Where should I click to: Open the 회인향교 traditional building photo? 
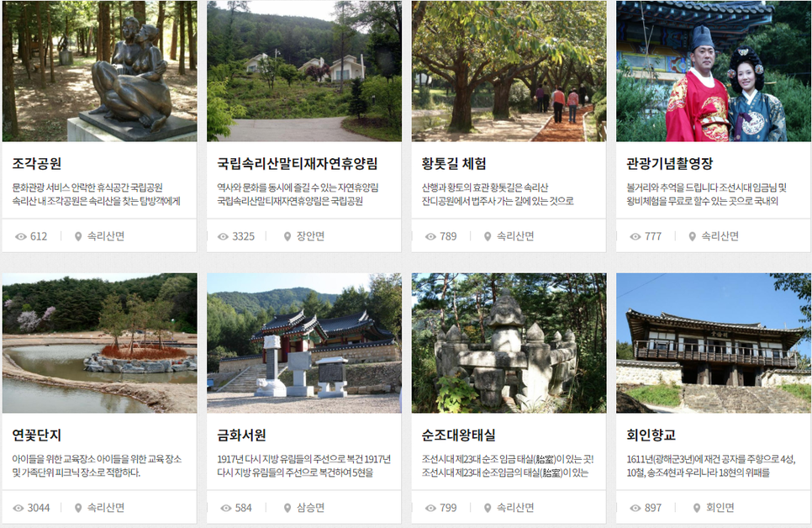714,343
